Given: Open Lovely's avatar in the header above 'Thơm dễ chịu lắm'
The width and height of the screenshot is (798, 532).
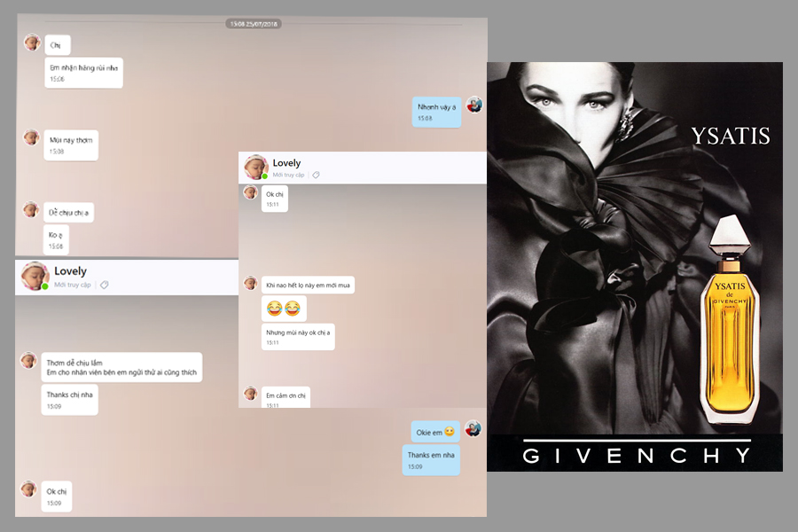Looking at the screenshot, I should (x=35, y=276).
